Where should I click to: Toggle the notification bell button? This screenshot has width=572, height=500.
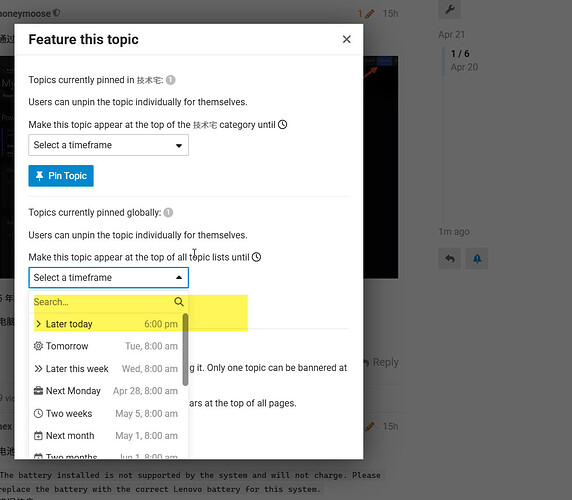(x=477, y=259)
